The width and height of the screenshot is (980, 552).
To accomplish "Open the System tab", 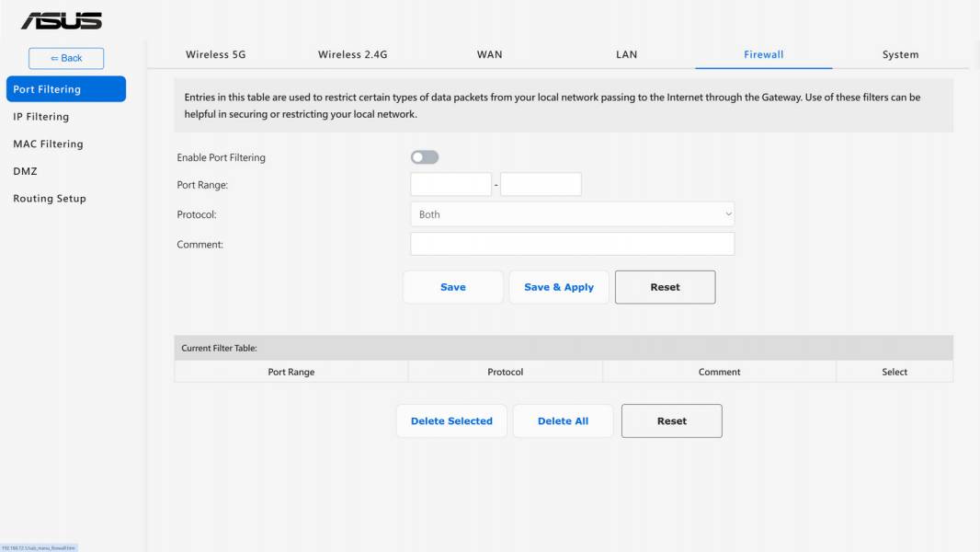I will tap(901, 54).
